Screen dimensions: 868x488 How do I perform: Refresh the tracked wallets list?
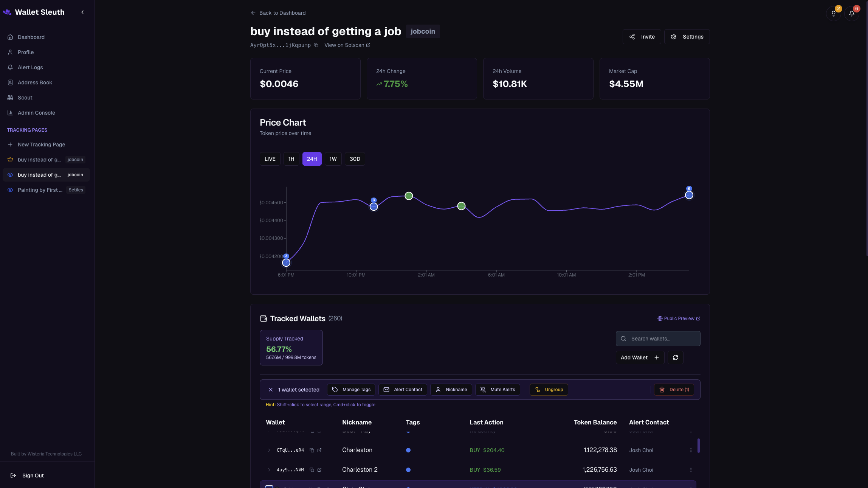click(x=675, y=357)
